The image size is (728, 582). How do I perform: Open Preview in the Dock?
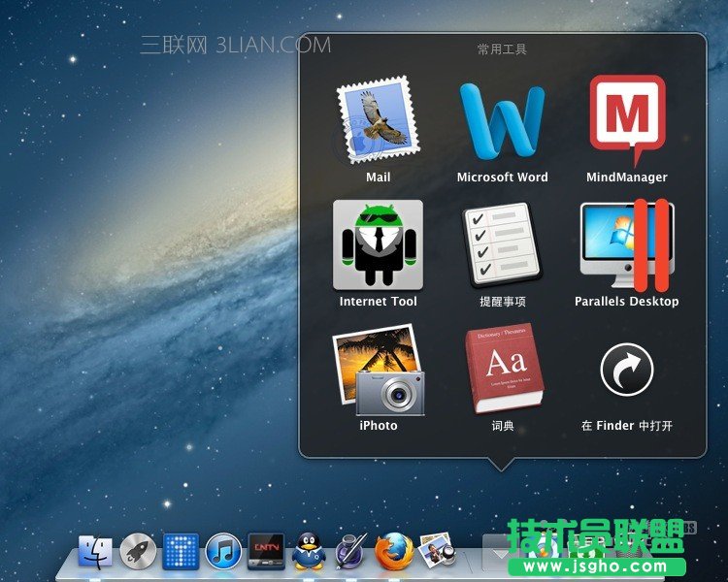[x=437, y=550]
